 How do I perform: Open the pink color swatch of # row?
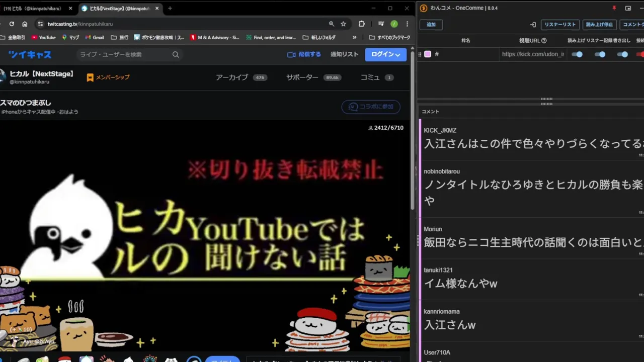pyautogui.click(x=428, y=54)
